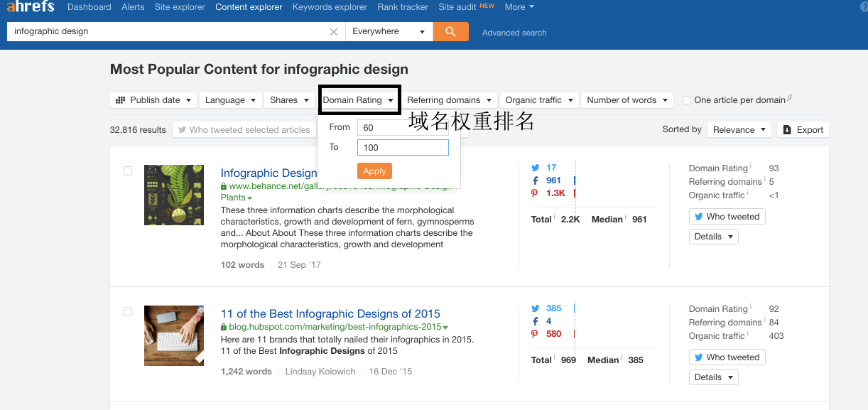
Task: Open the Everywhere search scope dropdown
Action: [x=389, y=32]
